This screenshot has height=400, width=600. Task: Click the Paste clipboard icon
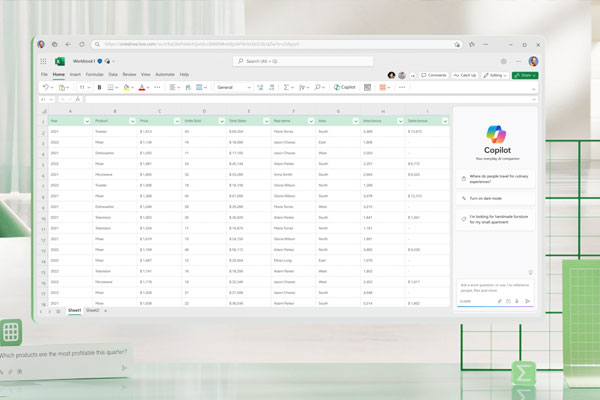[62, 87]
